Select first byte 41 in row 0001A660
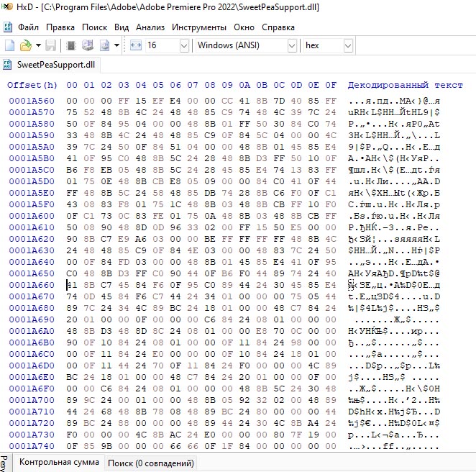 pyautogui.click(x=72, y=285)
